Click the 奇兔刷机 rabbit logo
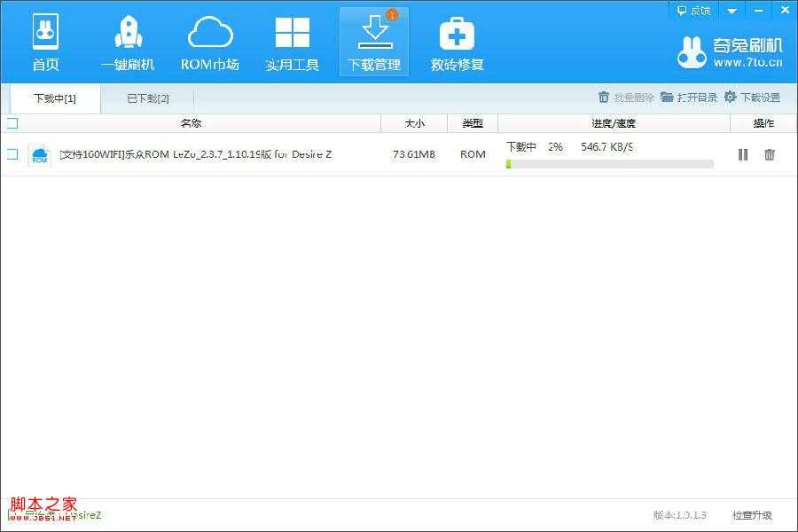The height and width of the screenshot is (532, 798). click(x=692, y=52)
